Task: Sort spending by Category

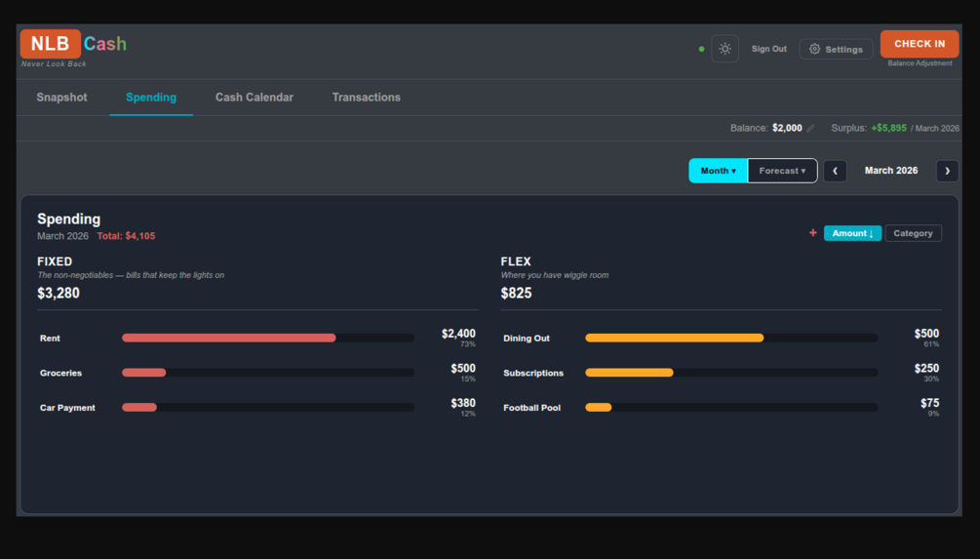Action: click(913, 233)
